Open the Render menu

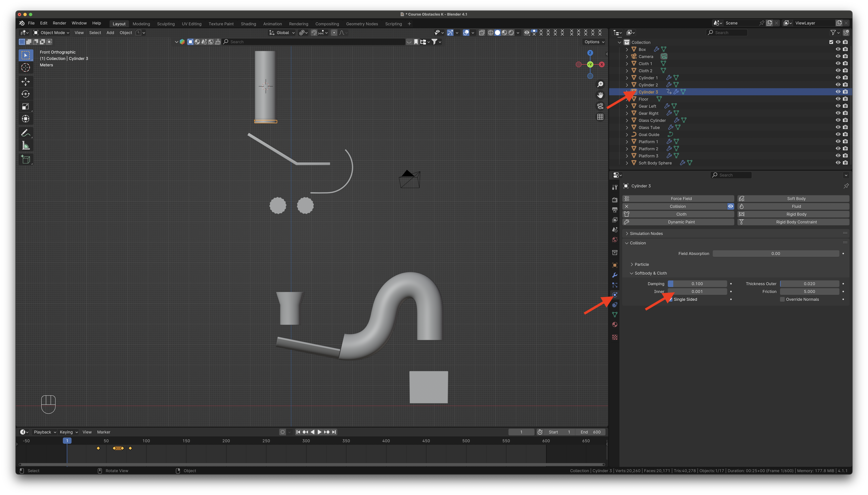(60, 23)
